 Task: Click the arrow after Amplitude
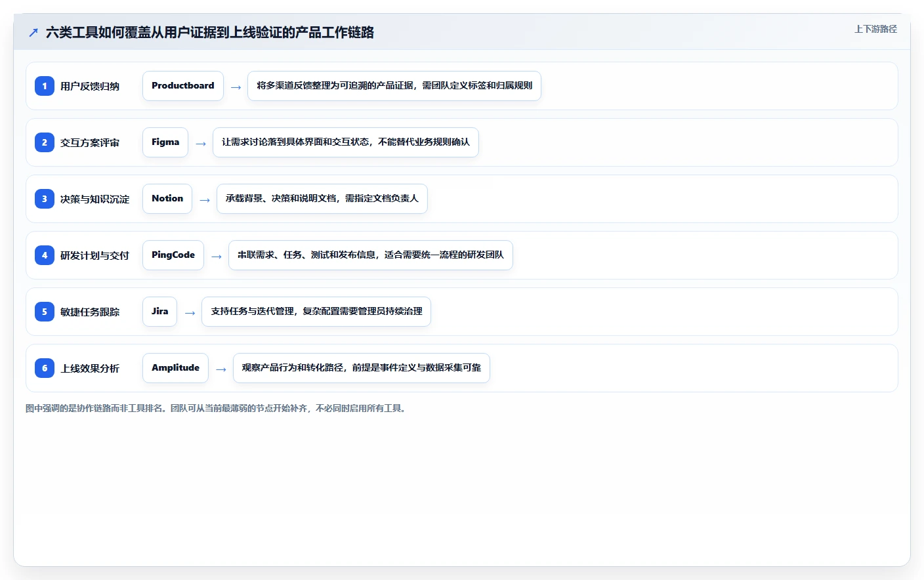221,369
